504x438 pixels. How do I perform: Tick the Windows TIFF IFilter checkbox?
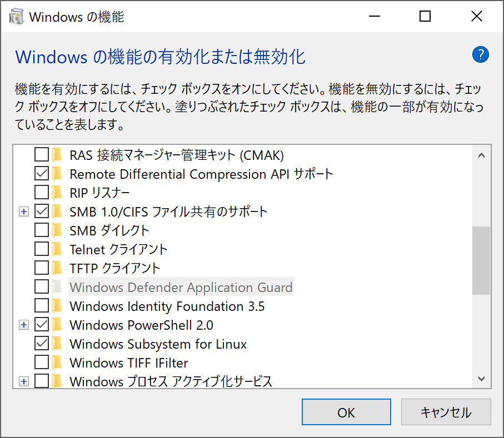point(42,363)
